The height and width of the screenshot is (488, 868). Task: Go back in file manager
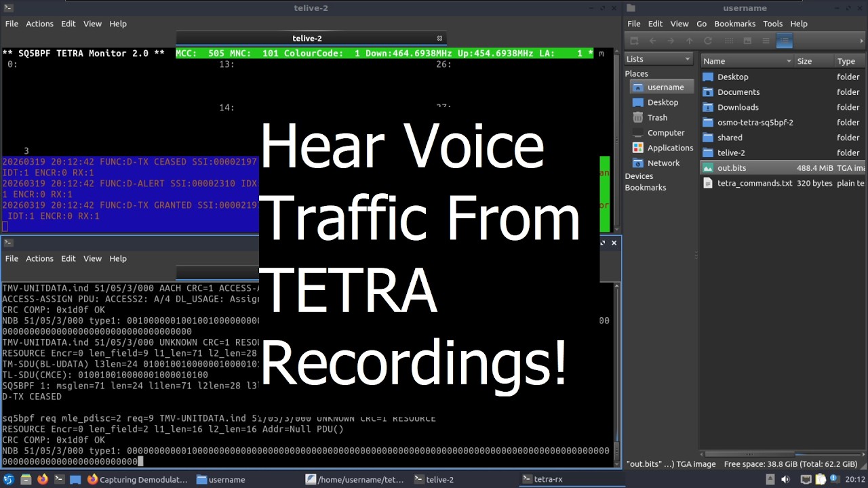[653, 41]
